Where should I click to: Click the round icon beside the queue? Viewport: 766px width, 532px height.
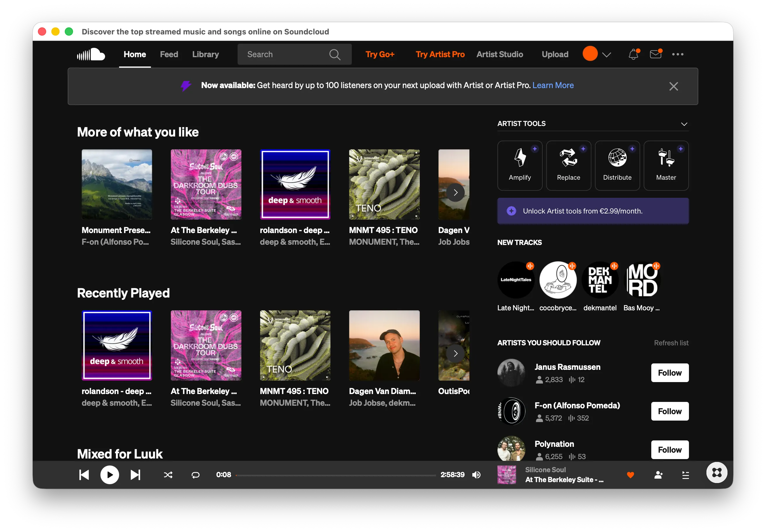717,472
